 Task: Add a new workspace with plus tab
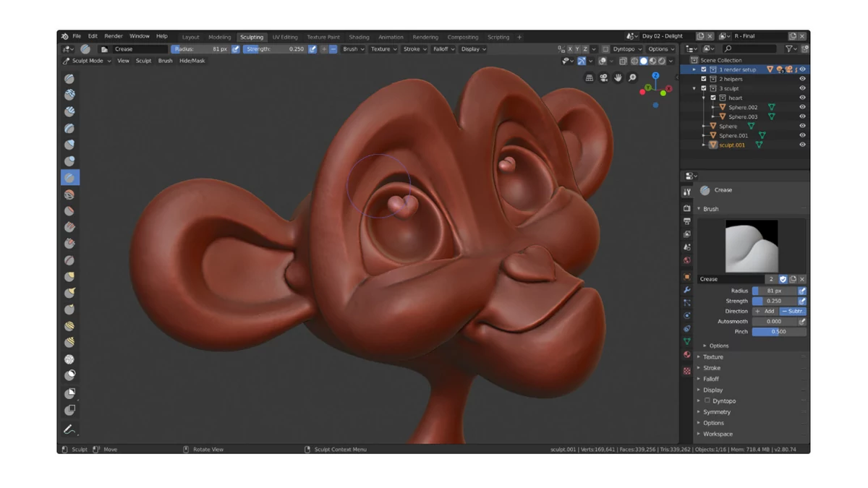pos(519,37)
